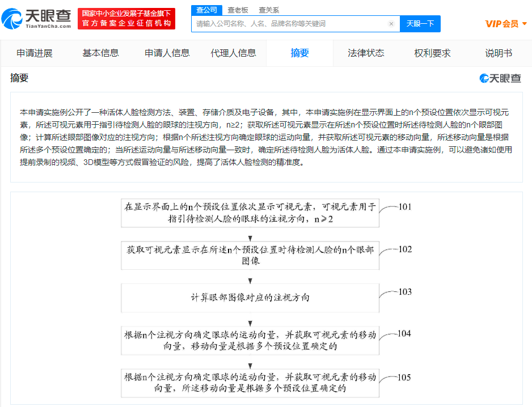The image size is (532, 407).
Task: Clear the search box with the X icon
Action: click(x=391, y=24)
